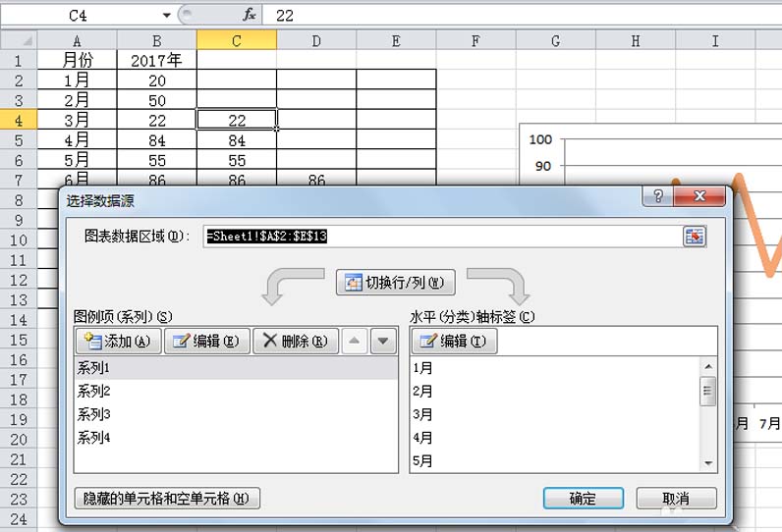Click the collapse dialog range selector icon
782x532 pixels.
695,237
